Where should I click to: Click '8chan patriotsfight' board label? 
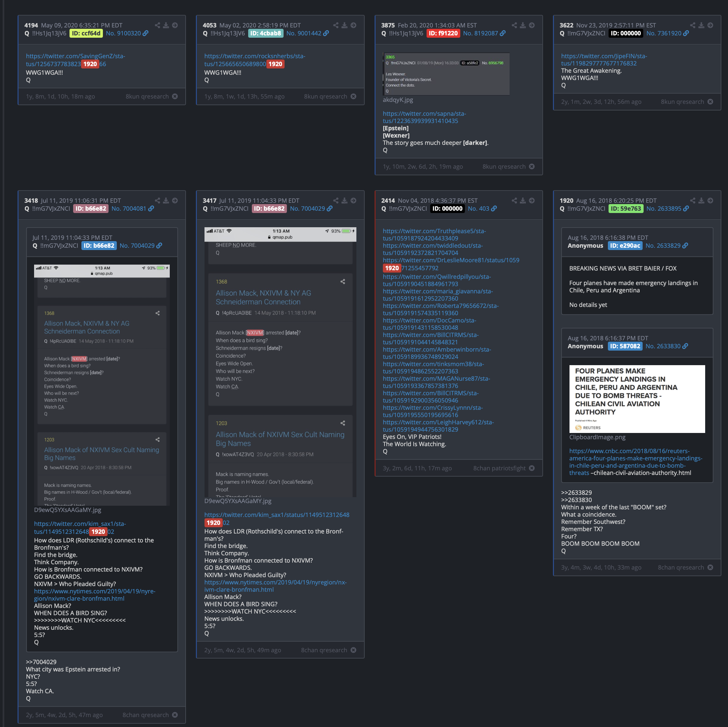[x=499, y=468]
